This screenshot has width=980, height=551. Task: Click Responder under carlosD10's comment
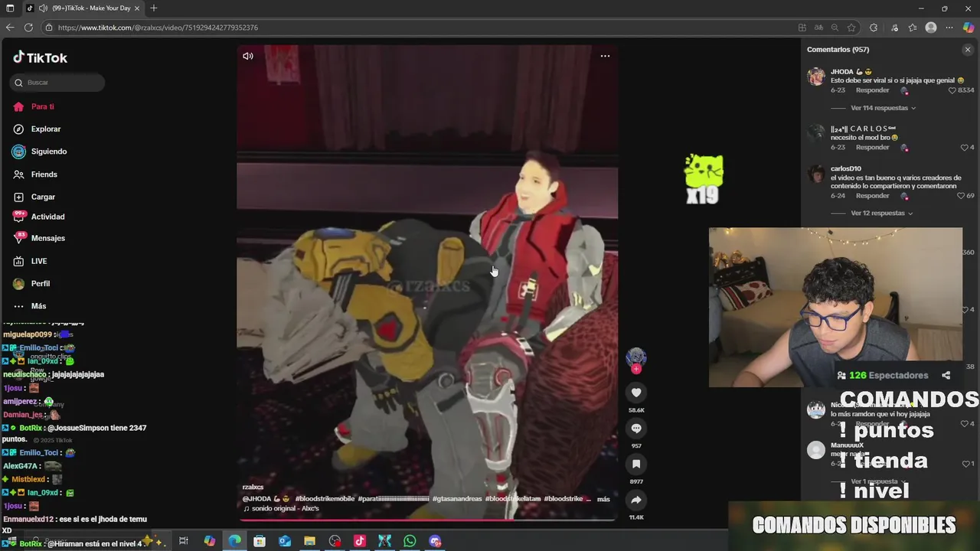coord(872,196)
